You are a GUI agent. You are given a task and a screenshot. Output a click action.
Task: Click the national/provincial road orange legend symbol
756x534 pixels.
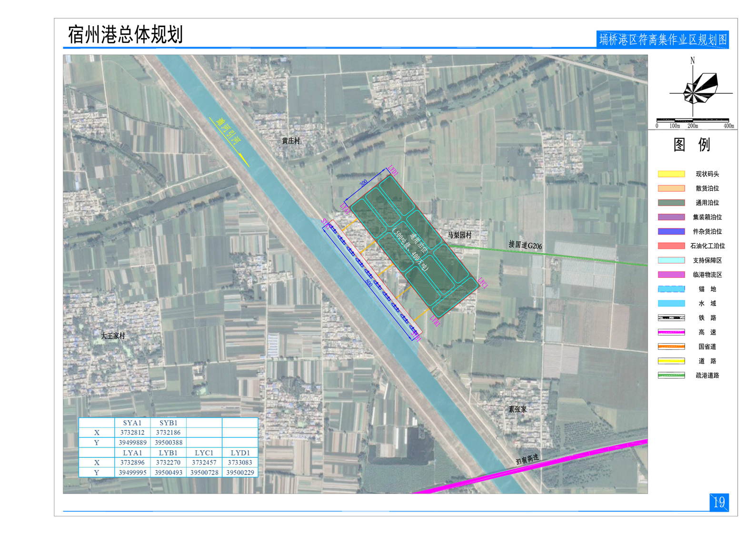pyautogui.click(x=671, y=346)
